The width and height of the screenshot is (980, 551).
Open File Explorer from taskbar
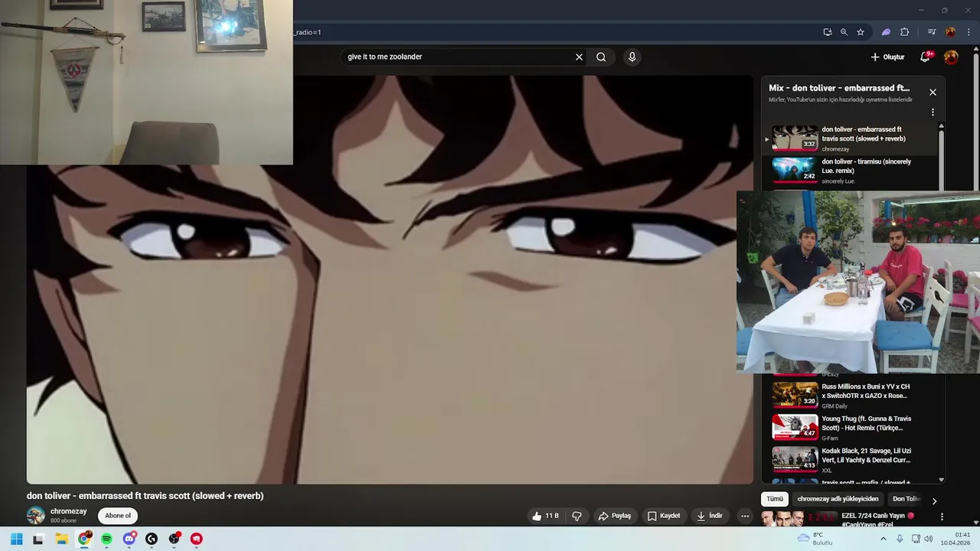(61, 539)
